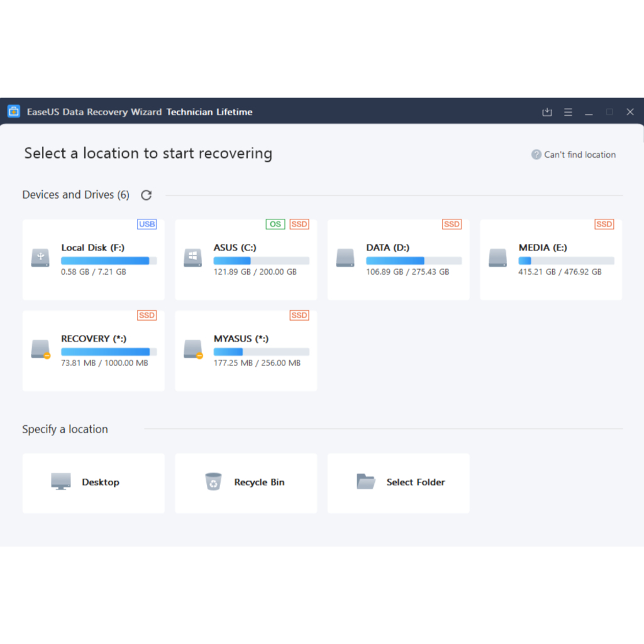Click the MEDIA (E:) usage bar

[x=567, y=260]
